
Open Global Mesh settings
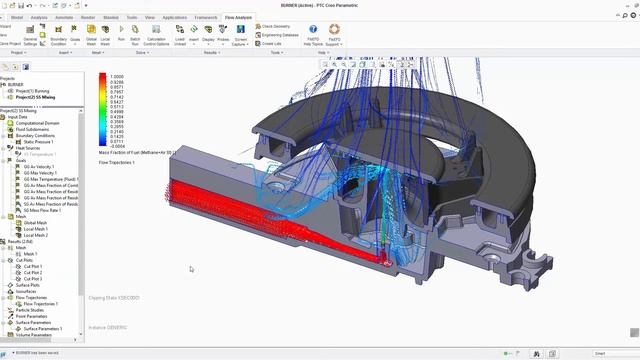point(91,35)
